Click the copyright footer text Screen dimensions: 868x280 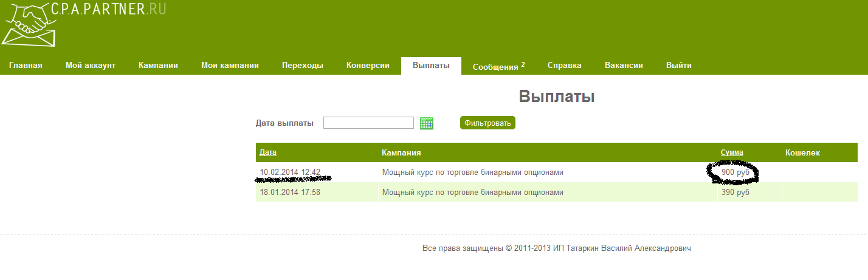click(557, 248)
